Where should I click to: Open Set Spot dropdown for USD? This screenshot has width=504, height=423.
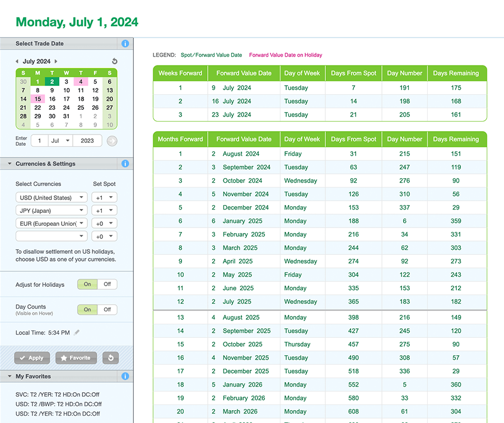coord(104,198)
